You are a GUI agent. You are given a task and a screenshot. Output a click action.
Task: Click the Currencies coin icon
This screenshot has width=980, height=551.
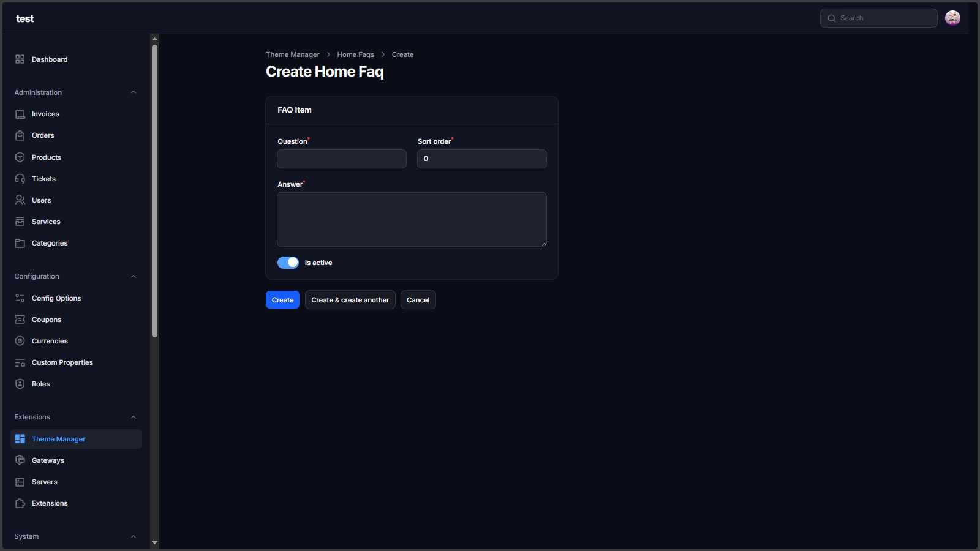(x=20, y=341)
